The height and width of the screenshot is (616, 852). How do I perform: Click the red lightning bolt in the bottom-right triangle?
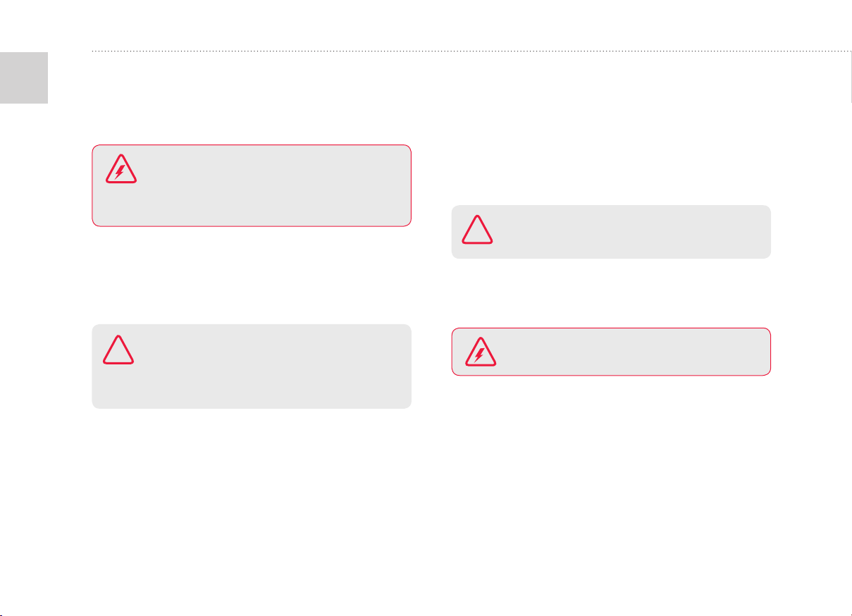480,354
